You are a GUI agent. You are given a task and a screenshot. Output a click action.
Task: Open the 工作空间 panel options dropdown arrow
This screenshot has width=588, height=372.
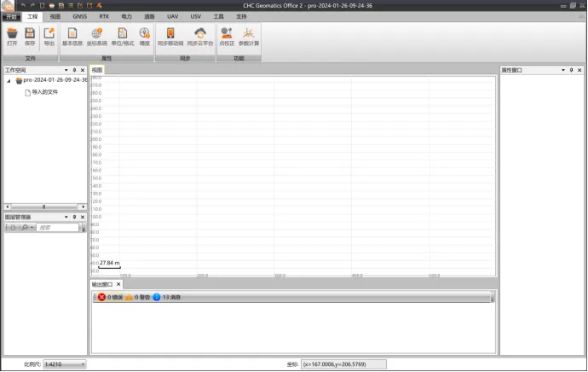66,70
